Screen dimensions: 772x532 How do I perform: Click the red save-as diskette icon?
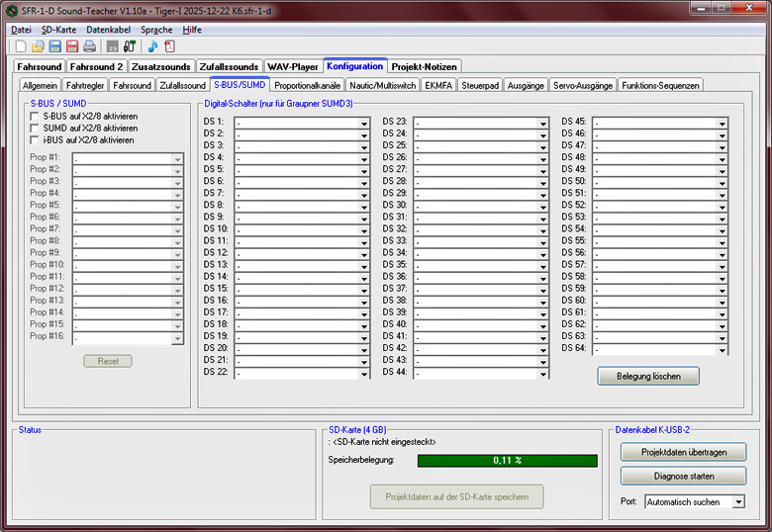(x=71, y=46)
